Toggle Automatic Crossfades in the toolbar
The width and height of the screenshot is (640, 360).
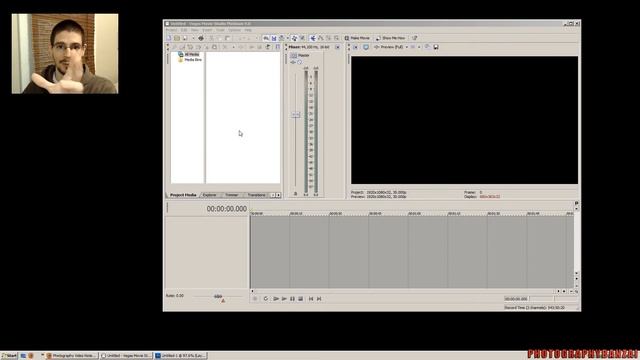coord(274,38)
